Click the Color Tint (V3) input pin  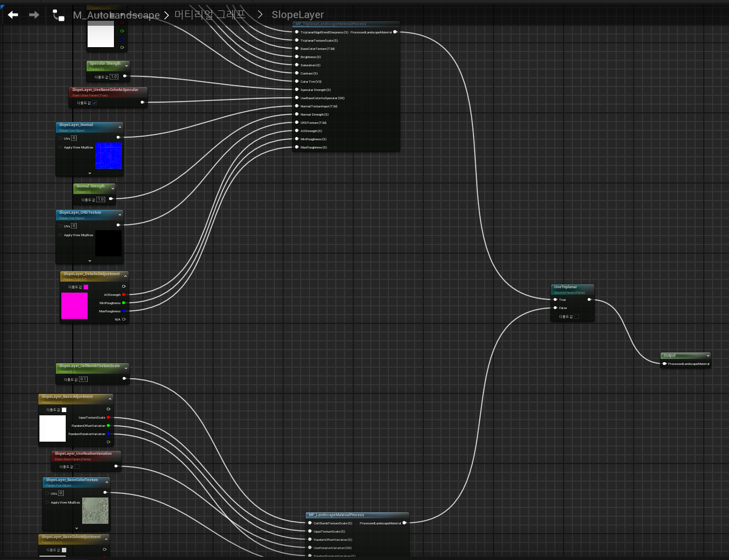[x=297, y=81]
